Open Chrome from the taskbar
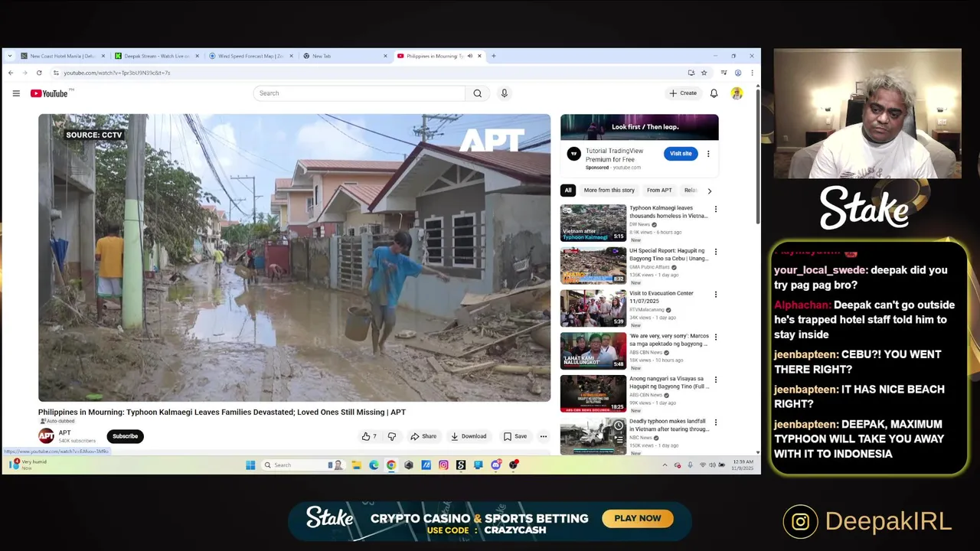 391,465
